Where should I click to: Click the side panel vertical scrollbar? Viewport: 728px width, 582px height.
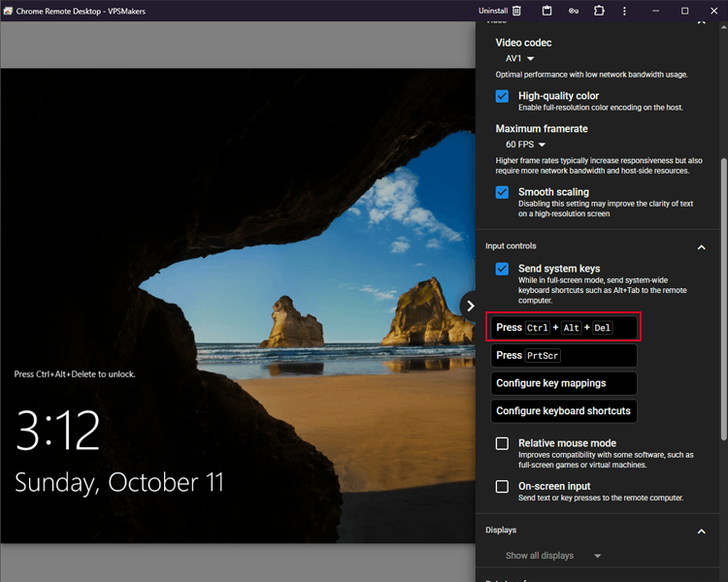tap(723, 300)
